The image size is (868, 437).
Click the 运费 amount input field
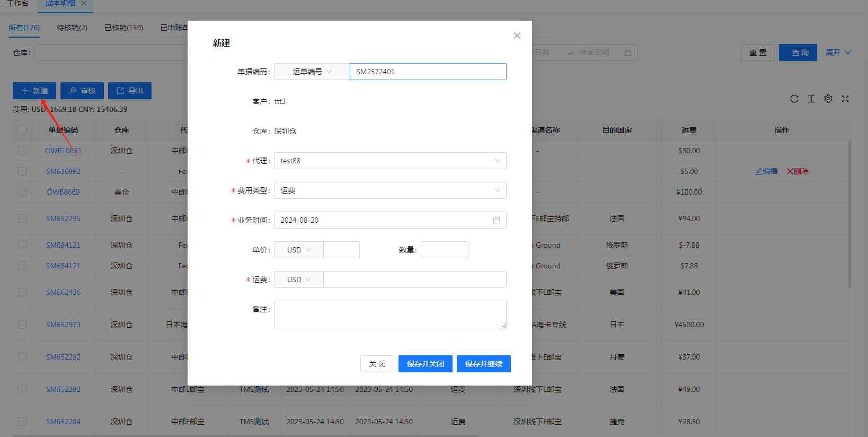414,279
